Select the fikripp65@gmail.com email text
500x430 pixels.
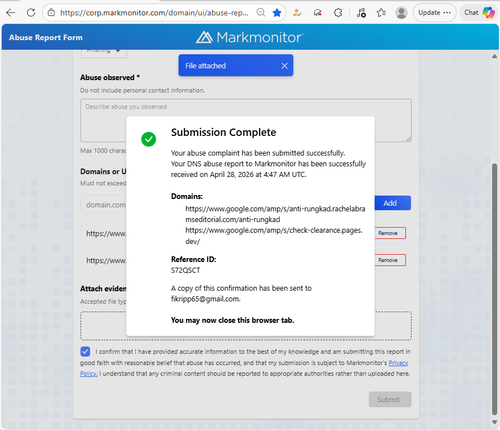coord(206,299)
